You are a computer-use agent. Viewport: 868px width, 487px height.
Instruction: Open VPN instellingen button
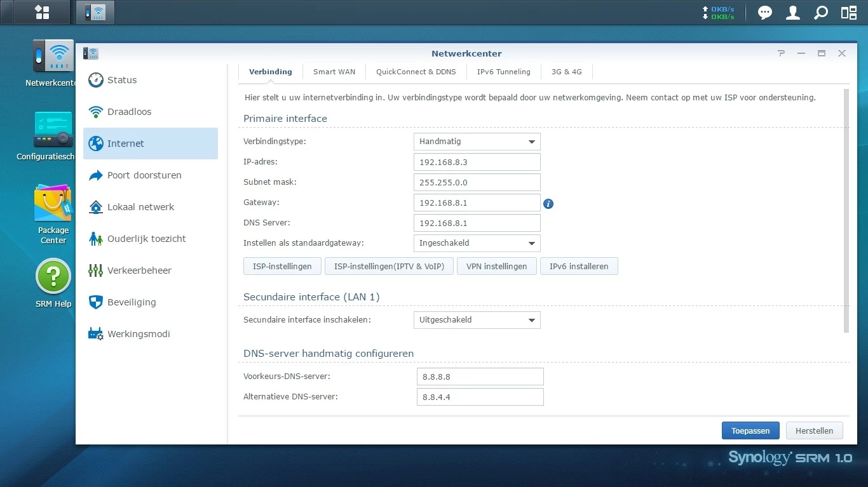pos(496,266)
